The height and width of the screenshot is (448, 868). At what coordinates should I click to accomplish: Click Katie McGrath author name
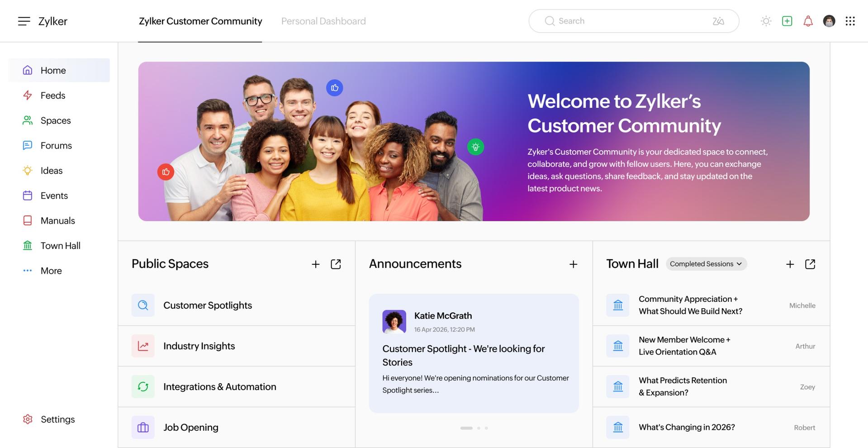click(443, 315)
